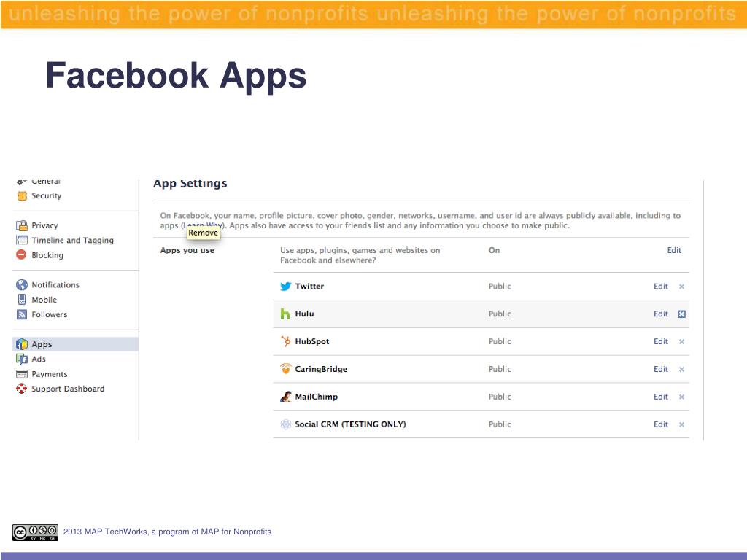Click the green Hulu icon
747x560 pixels.
pos(285,314)
